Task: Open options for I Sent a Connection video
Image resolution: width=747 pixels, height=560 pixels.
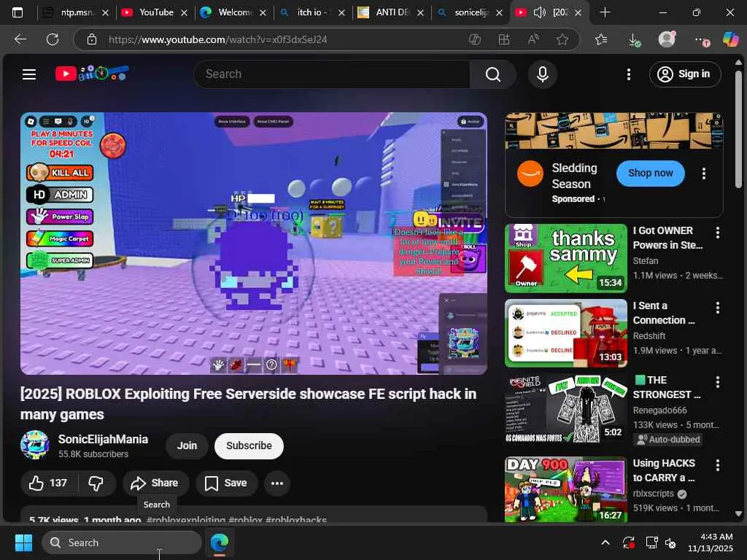Action: [718, 308]
